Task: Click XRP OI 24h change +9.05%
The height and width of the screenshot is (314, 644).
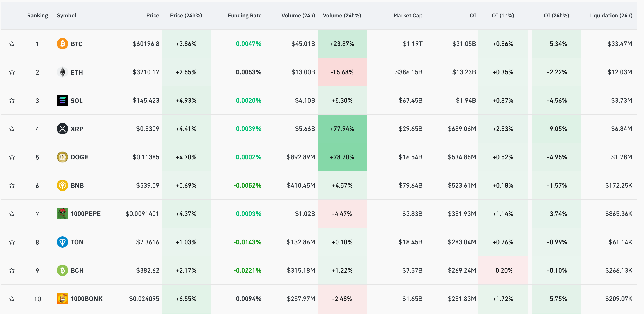Action: [556, 129]
